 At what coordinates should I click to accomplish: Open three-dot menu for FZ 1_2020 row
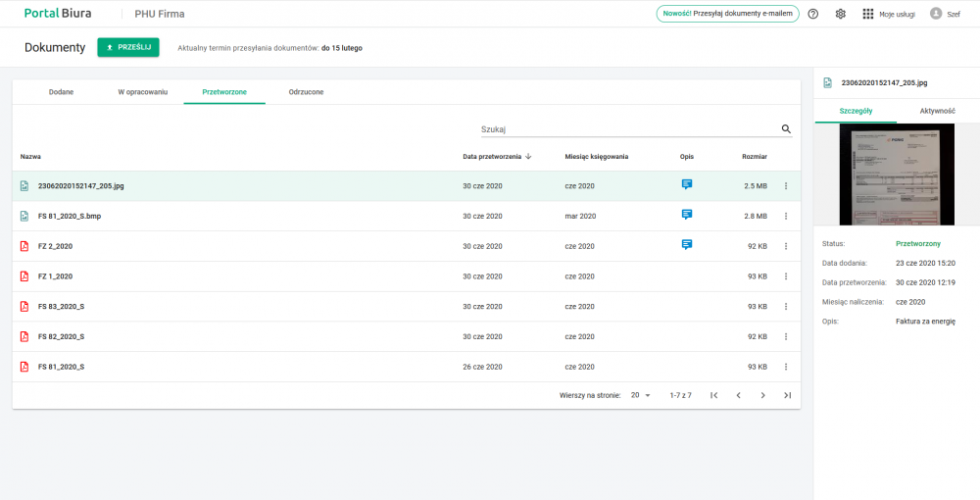(x=785, y=276)
